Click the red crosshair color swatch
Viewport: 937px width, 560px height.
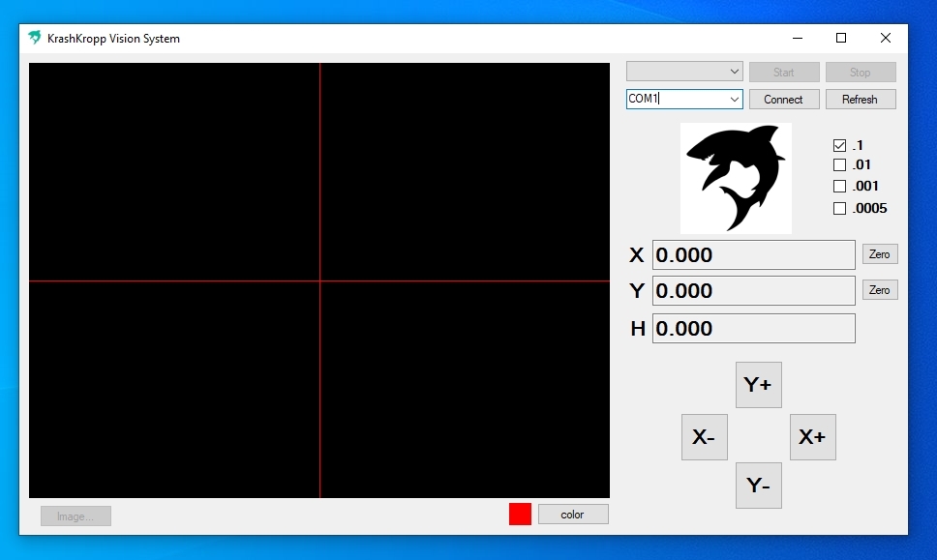[520, 514]
